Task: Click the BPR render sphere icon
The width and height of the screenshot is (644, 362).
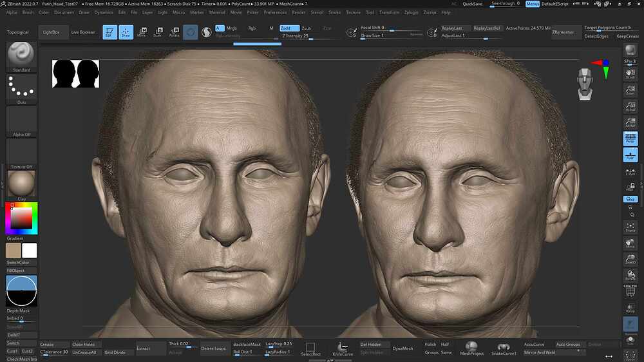Action: point(630,50)
